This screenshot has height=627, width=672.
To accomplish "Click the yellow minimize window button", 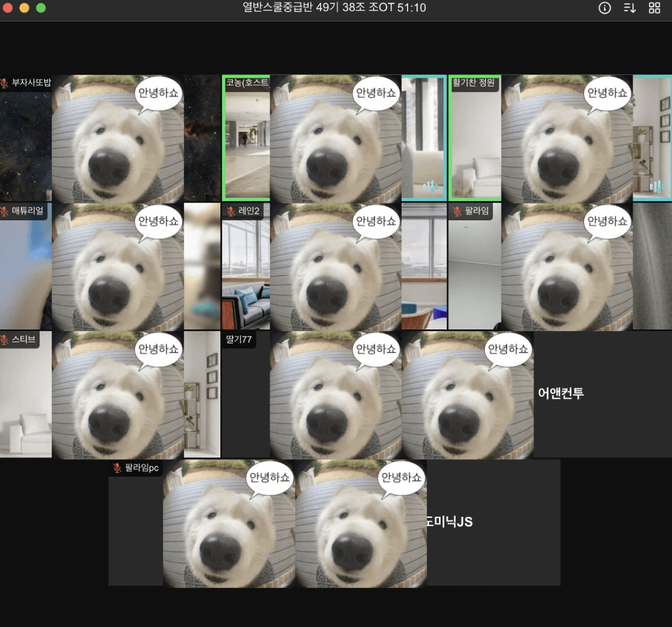I will [x=24, y=8].
